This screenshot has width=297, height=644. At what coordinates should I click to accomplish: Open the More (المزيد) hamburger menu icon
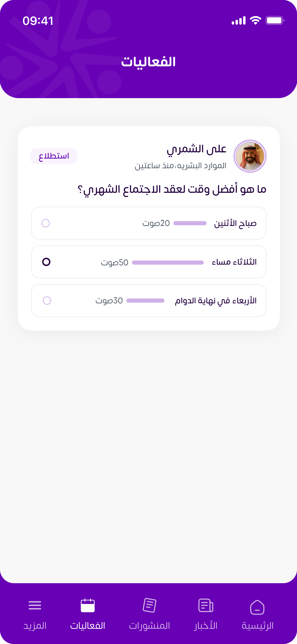tap(35, 605)
